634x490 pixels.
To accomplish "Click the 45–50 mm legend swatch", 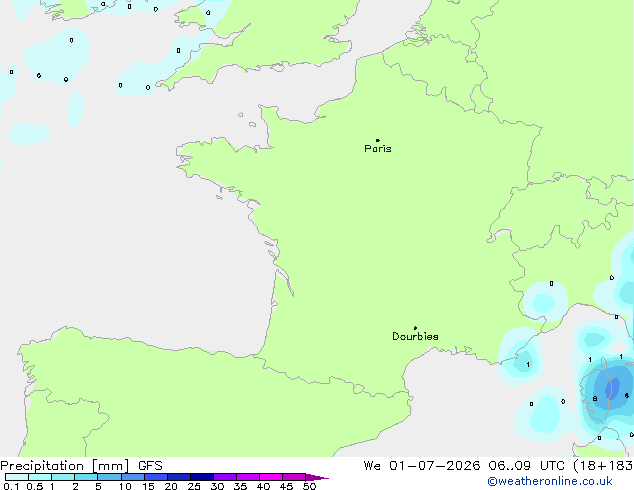I will point(294,477).
